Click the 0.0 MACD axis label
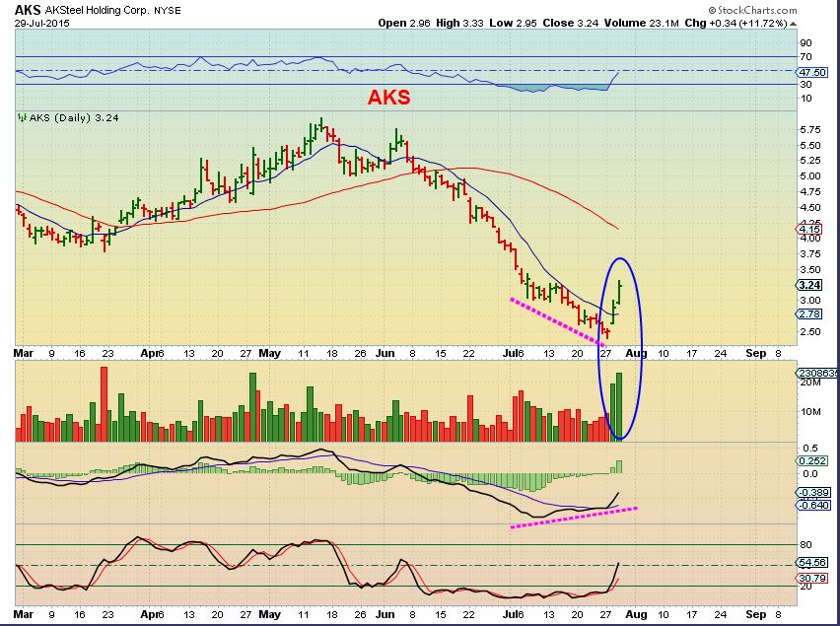 (810, 474)
